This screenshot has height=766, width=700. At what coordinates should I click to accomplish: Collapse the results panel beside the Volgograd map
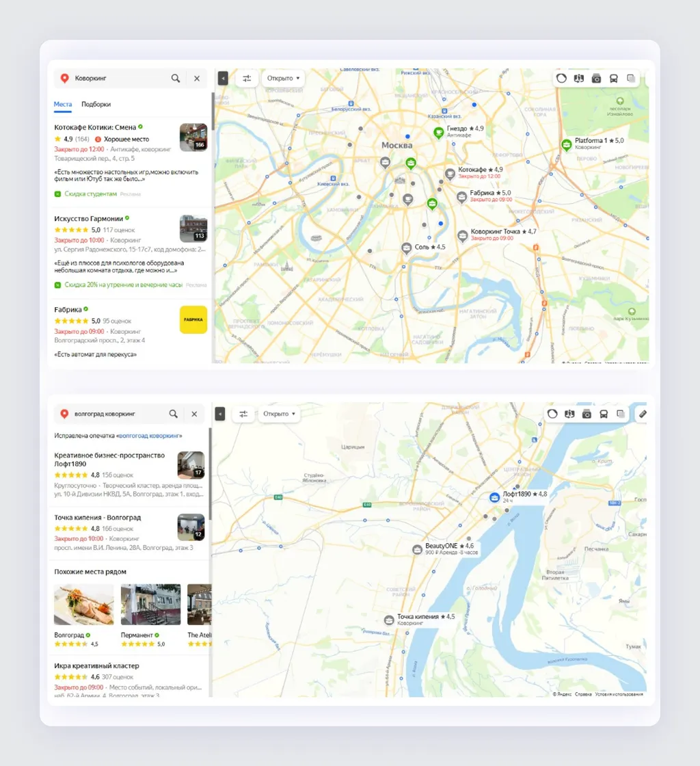tap(220, 414)
